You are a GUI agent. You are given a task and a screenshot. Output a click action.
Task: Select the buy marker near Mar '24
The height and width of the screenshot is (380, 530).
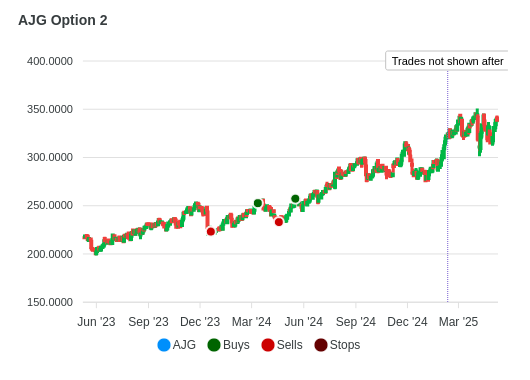pos(258,203)
